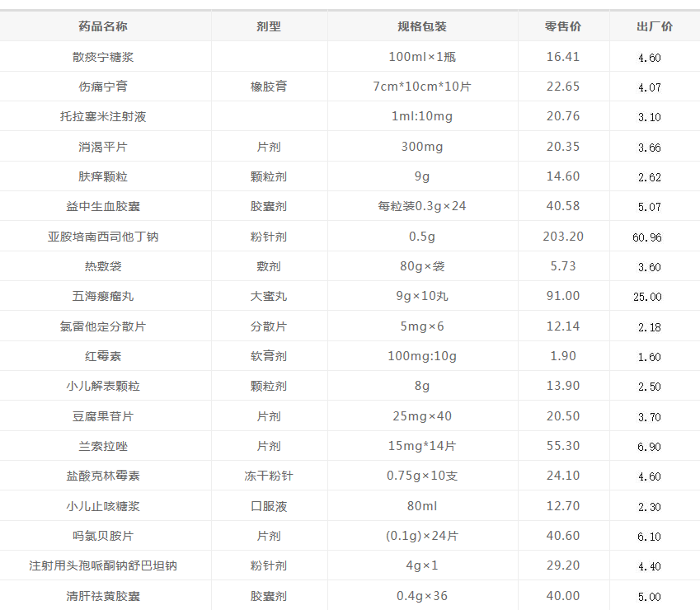
Task: Click the 80ml specification cell
Action: [422, 506]
